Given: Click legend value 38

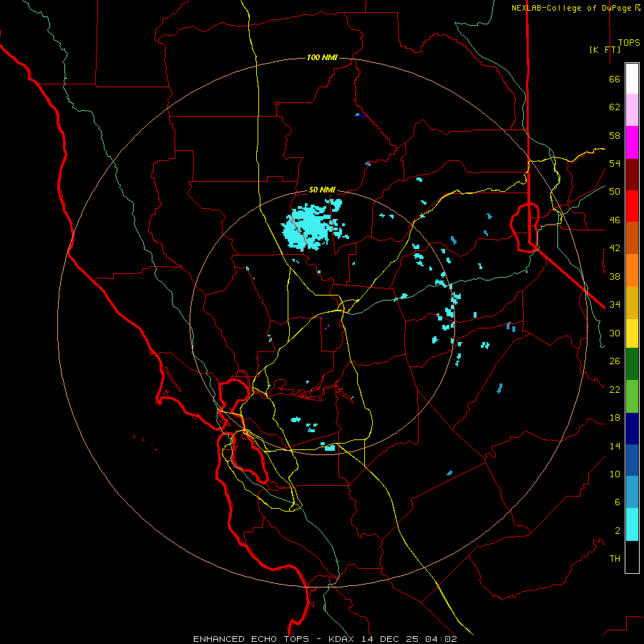Looking at the screenshot, I should [x=615, y=276].
